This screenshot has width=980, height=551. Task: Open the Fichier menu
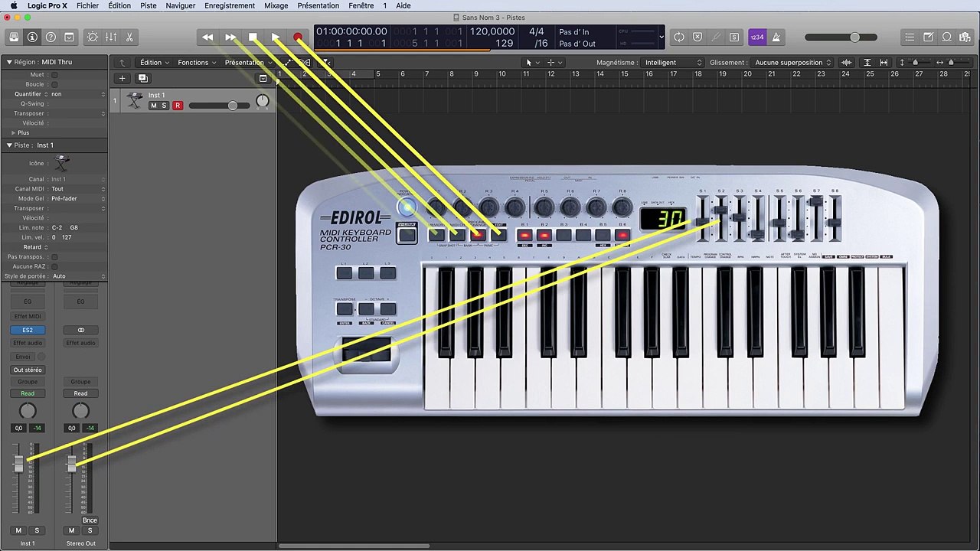click(87, 5)
